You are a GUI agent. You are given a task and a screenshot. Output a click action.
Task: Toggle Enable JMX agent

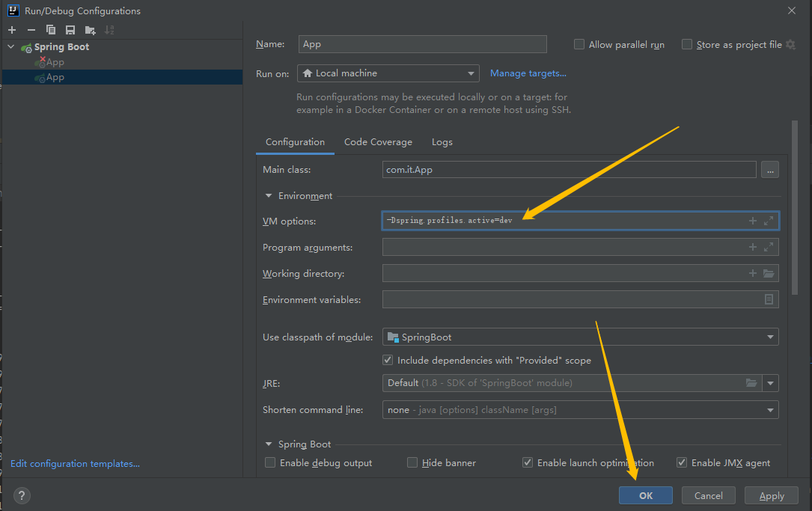tap(682, 462)
